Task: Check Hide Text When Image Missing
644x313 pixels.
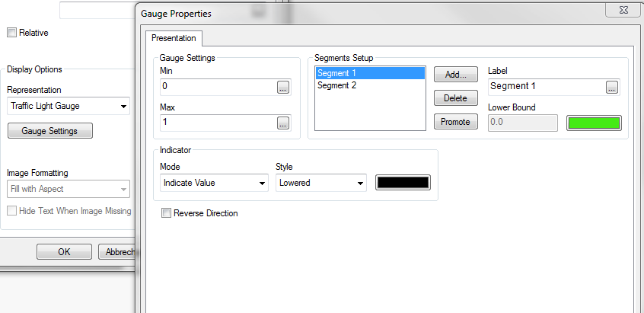Action: pyautogui.click(x=11, y=211)
